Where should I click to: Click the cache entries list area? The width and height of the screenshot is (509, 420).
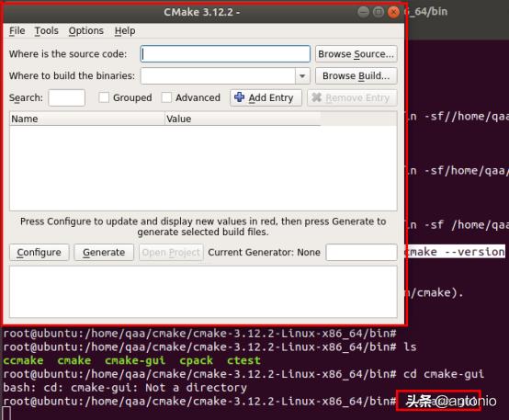click(x=203, y=168)
